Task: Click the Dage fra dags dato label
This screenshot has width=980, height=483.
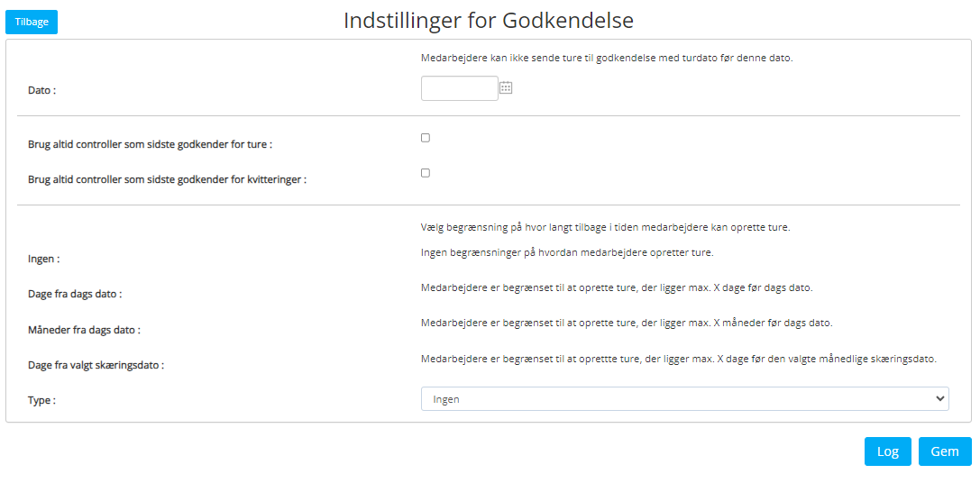Action: click(x=75, y=294)
